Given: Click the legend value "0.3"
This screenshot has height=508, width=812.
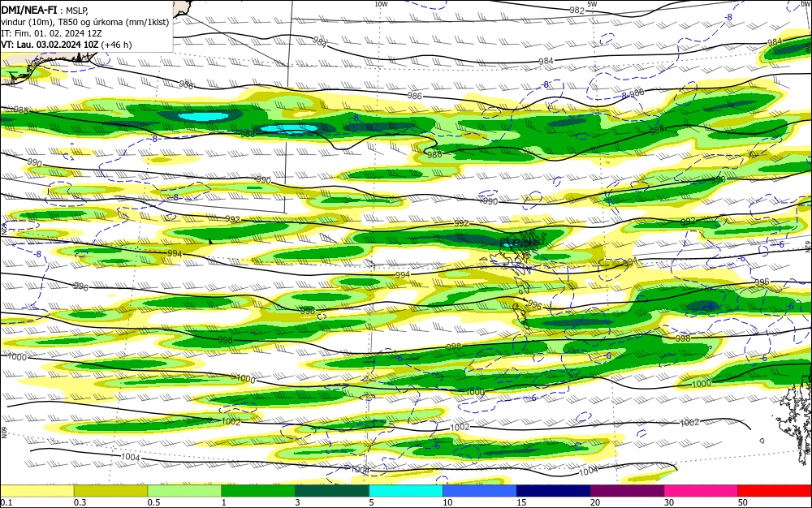Looking at the screenshot, I should (80, 502).
